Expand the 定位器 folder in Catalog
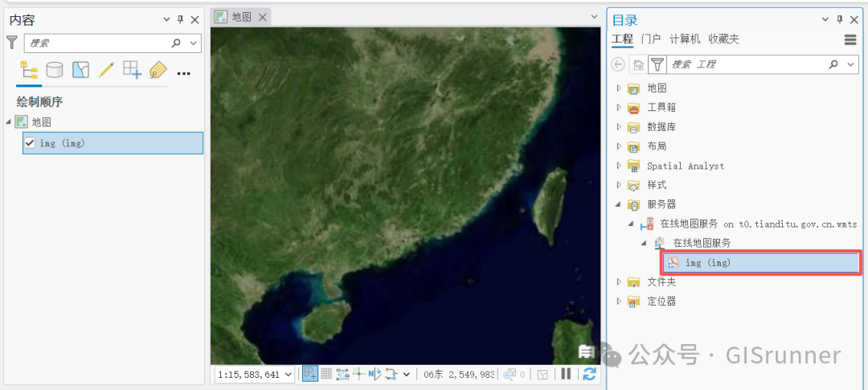 point(619,302)
